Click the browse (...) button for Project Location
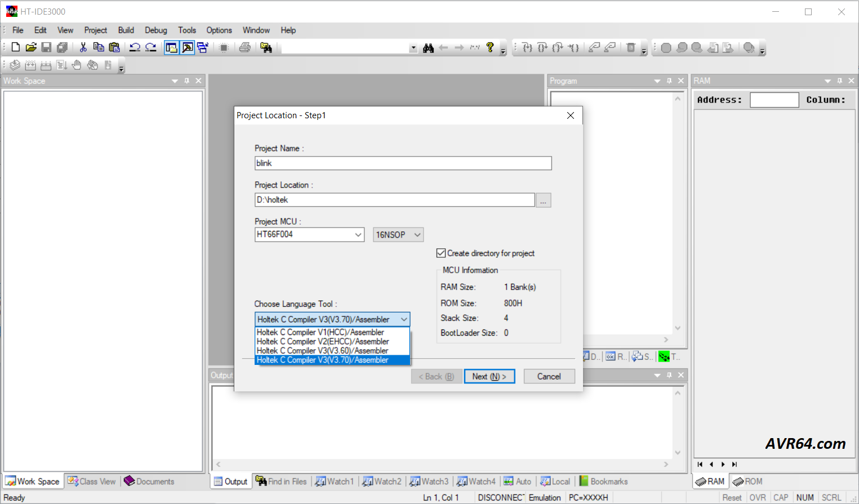859x504 pixels. 543,200
